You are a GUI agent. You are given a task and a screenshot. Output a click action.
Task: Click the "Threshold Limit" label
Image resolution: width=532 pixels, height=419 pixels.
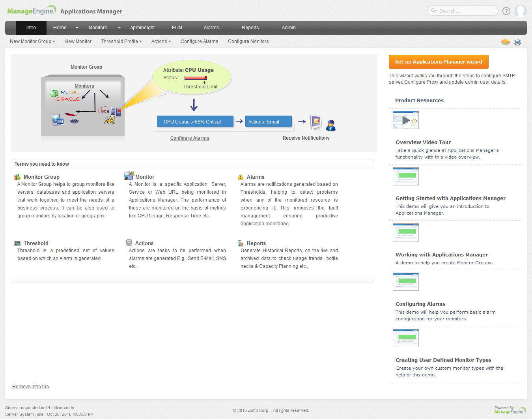(x=200, y=87)
